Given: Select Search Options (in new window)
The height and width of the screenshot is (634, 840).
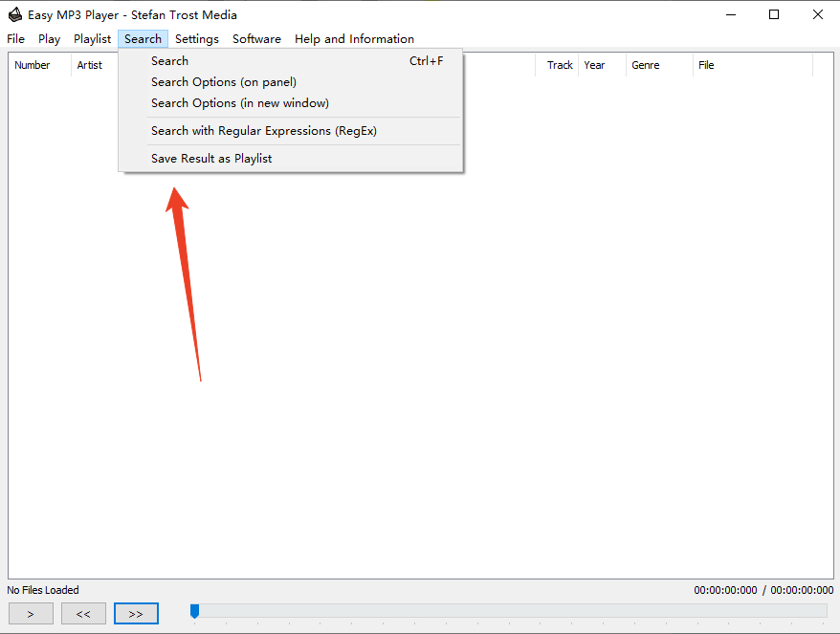Looking at the screenshot, I should (x=290, y=103).
